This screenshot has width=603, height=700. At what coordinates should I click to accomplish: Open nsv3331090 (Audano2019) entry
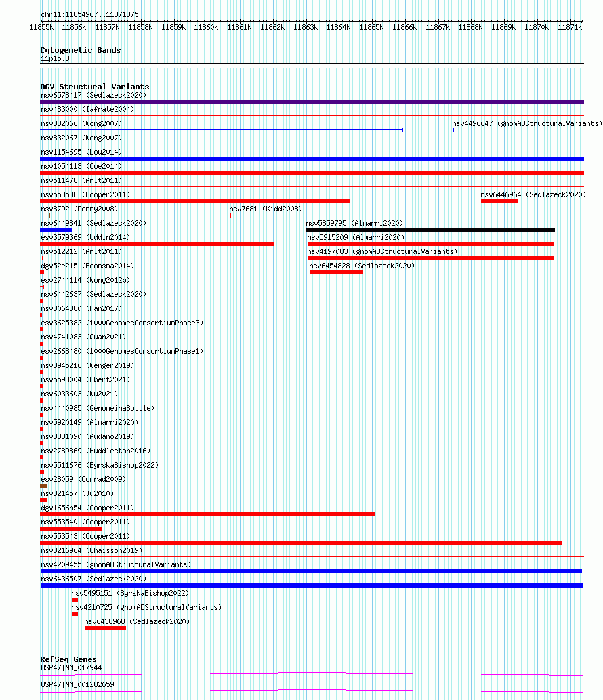coord(87,437)
